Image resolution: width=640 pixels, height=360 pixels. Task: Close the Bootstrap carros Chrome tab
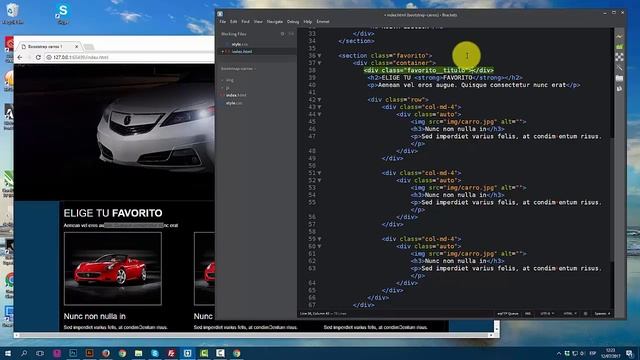pyautogui.click(x=76, y=47)
